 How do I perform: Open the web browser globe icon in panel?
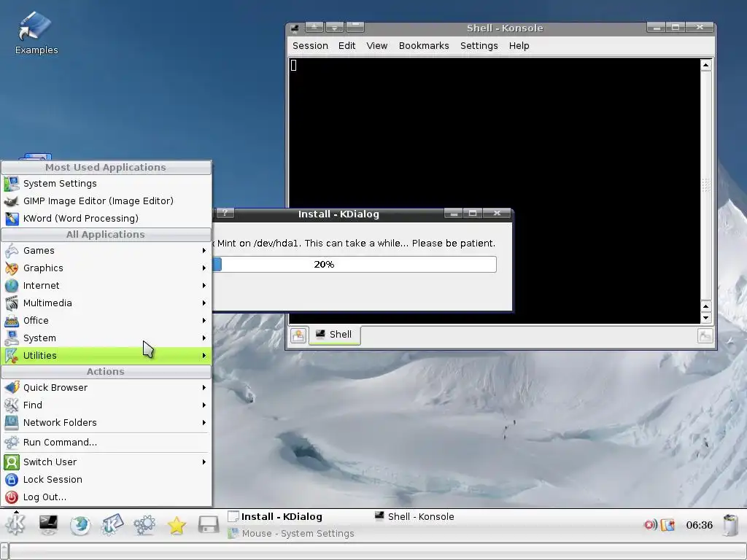coord(80,525)
